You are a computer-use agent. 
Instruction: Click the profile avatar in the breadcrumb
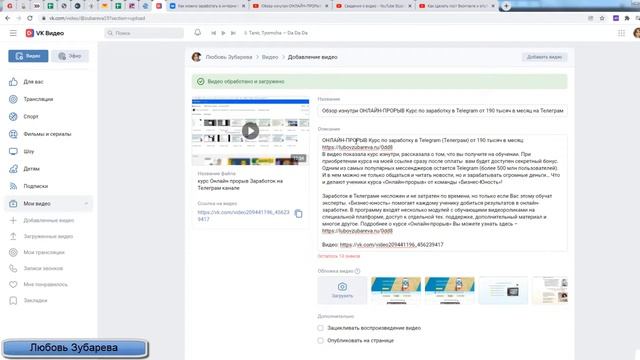click(x=196, y=57)
